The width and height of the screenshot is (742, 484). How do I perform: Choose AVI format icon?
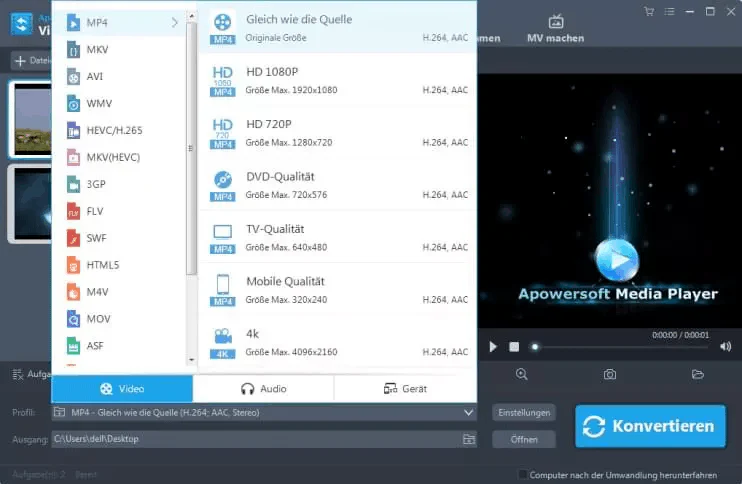pos(73,77)
